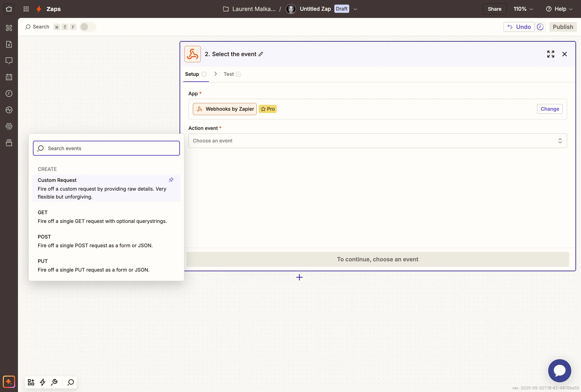Open the Help dropdown menu
Viewport: 581px width, 392px height.
click(559, 9)
